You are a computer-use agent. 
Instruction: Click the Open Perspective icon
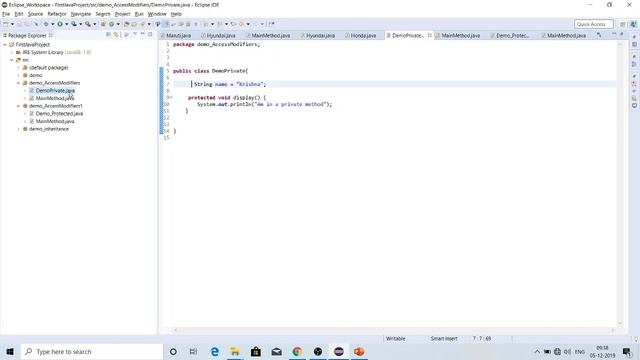coord(623,24)
